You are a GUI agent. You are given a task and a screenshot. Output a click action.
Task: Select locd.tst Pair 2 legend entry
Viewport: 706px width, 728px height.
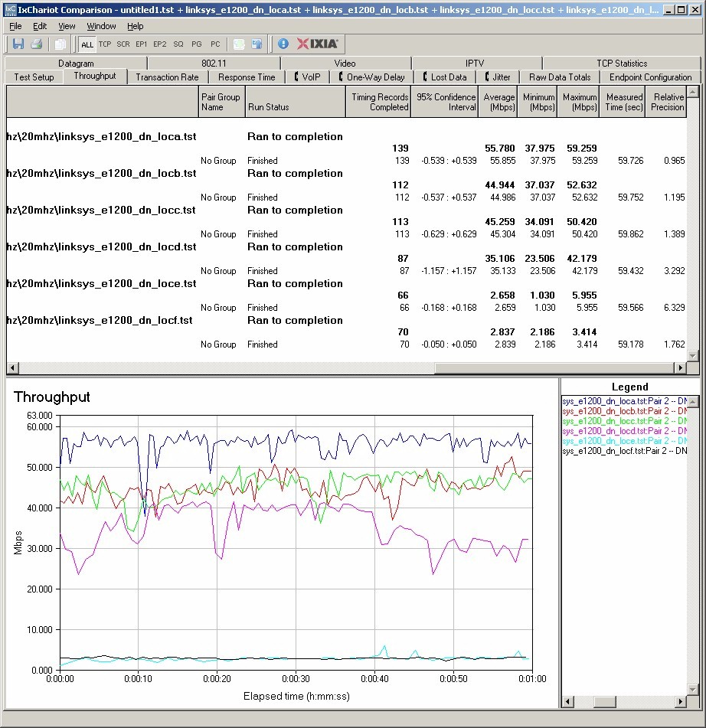624,431
